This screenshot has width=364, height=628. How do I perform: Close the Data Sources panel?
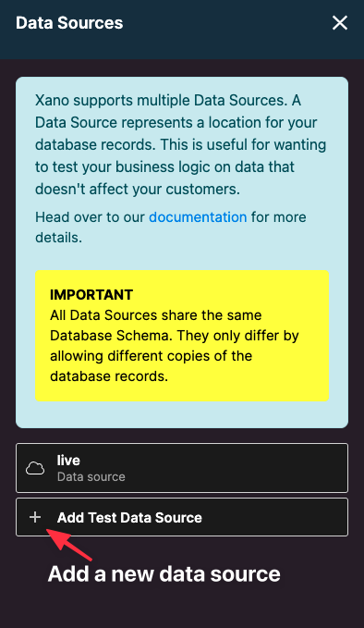point(340,23)
